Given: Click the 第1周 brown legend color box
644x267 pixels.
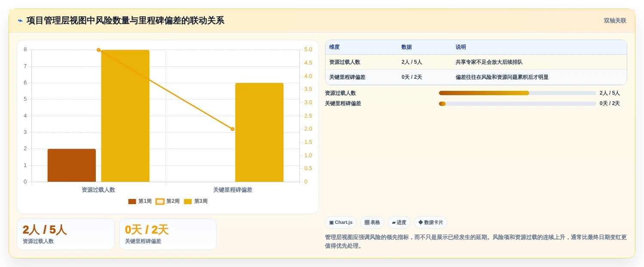Looking at the screenshot, I should (x=132, y=202).
